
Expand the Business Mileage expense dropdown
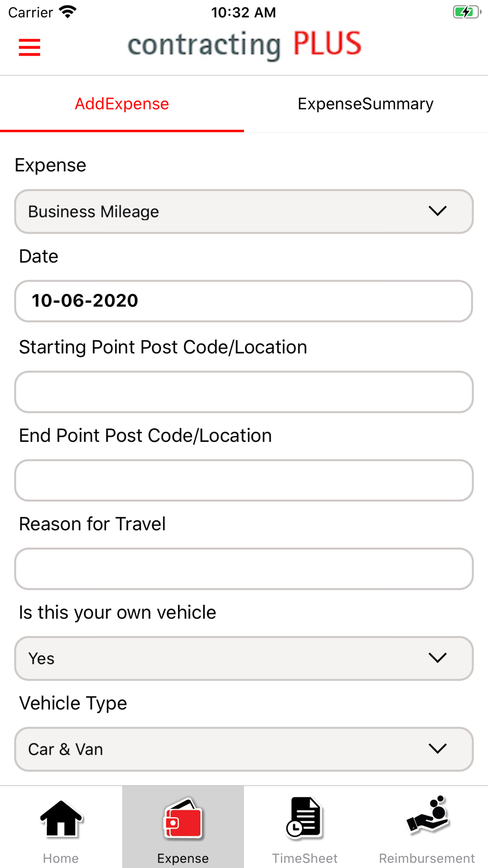[244, 211]
